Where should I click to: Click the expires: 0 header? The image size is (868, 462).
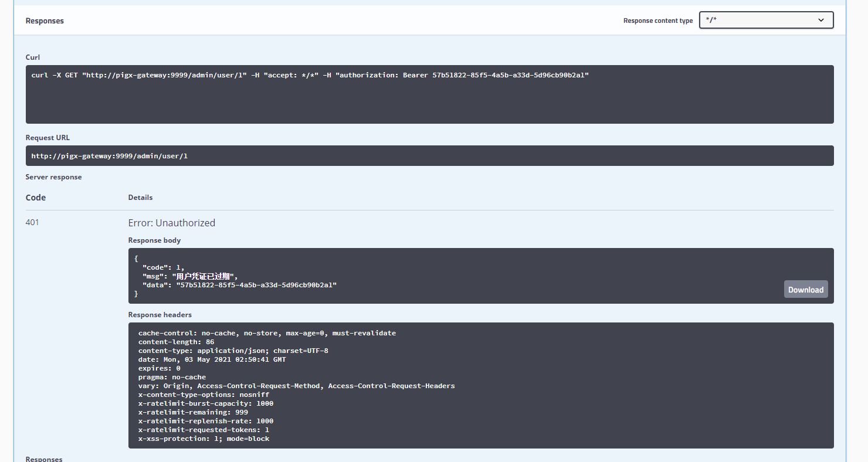pos(160,368)
